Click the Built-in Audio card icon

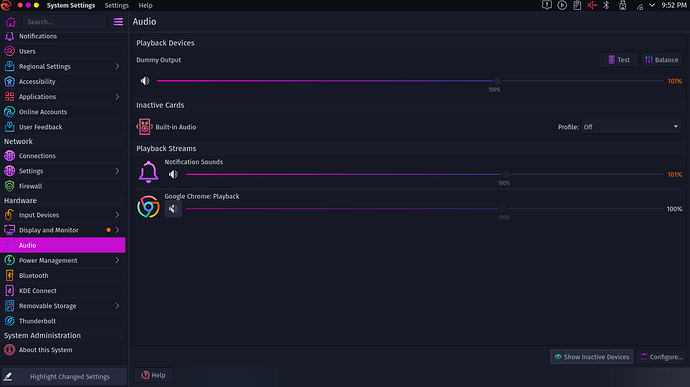144,127
